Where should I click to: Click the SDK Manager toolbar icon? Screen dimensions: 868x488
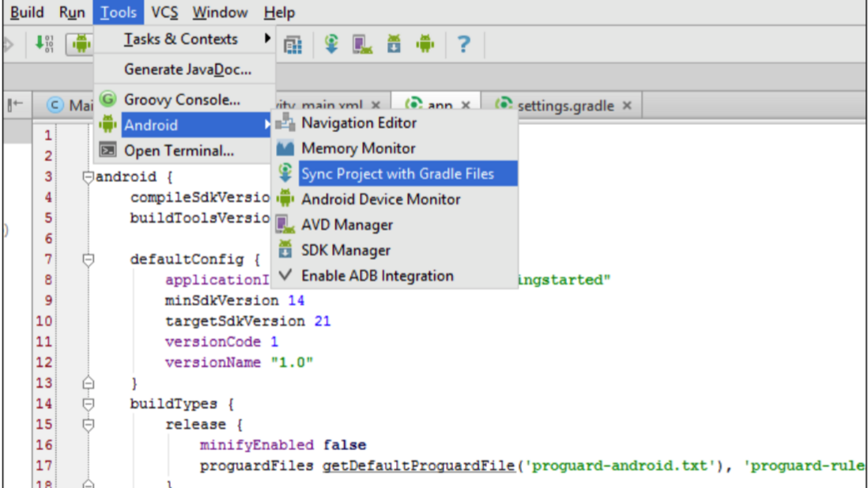[394, 44]
